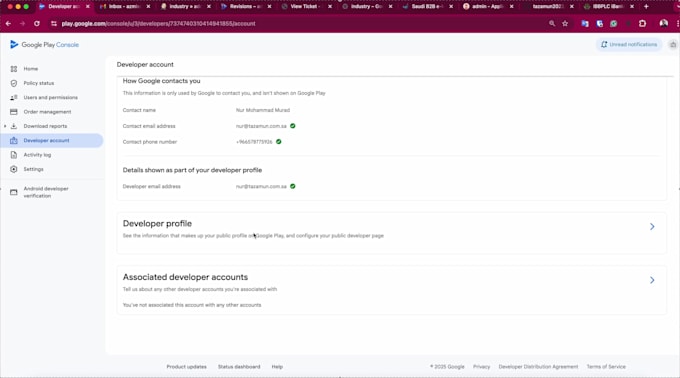The image size is (680, 378).
Task: Open Download reports section
Action: pyautogui.click(x=45, y=126)
